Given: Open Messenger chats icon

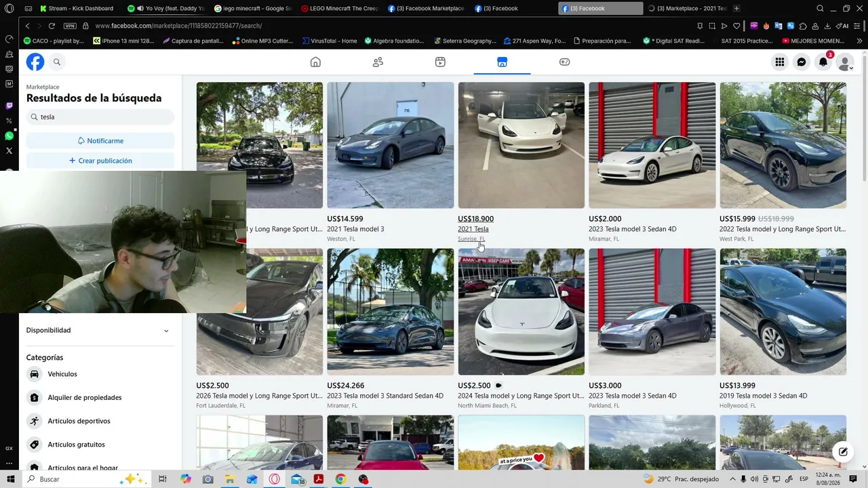Looking at the screenshot, I should tap(802, 62).
